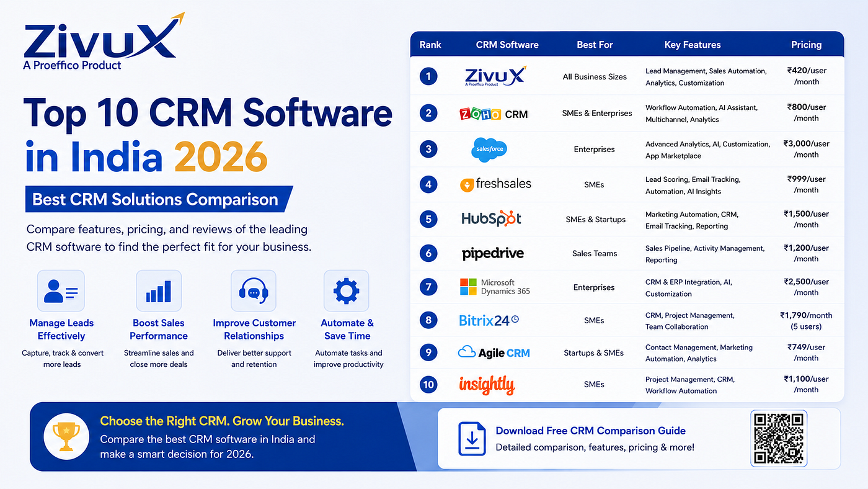Click the Automate & Save Time gear icon

coord(346,290)
